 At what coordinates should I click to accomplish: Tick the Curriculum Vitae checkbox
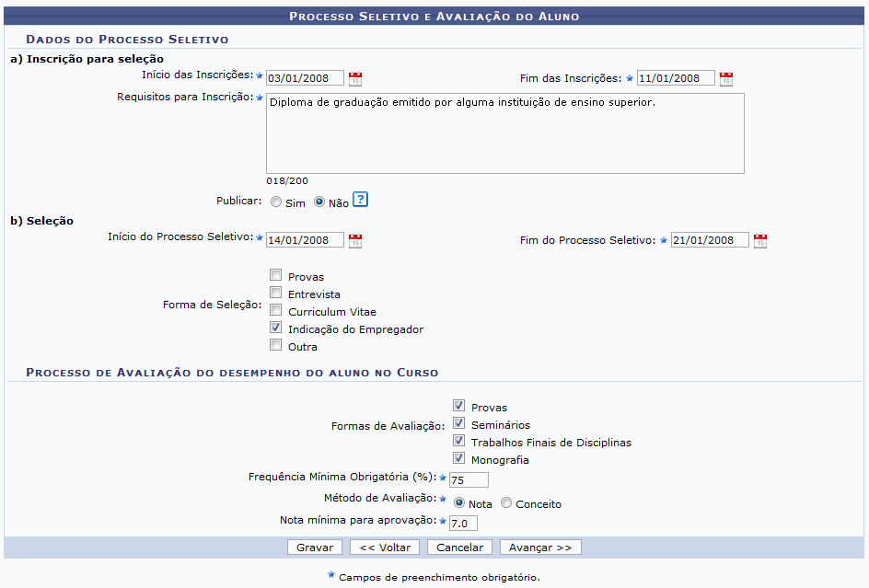tap(275, 310)
